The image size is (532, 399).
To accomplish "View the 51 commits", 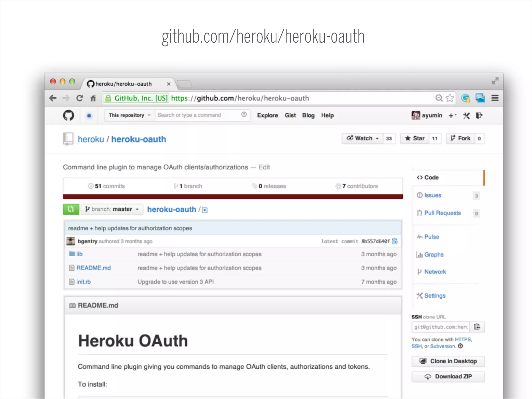I will click(106, 186).
